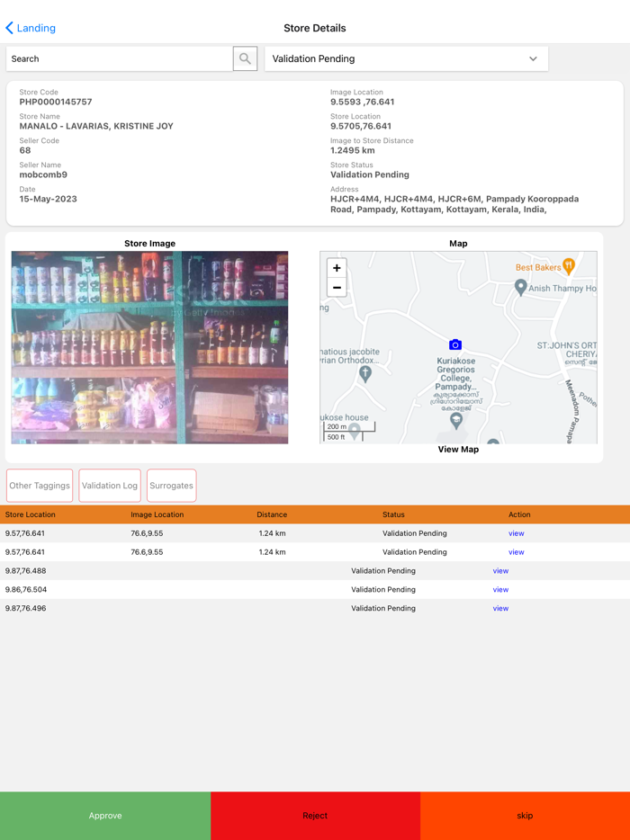Open the Validation Pending status dropdown
The height and width of the screenshot is (840, 630).
(407, 58)
